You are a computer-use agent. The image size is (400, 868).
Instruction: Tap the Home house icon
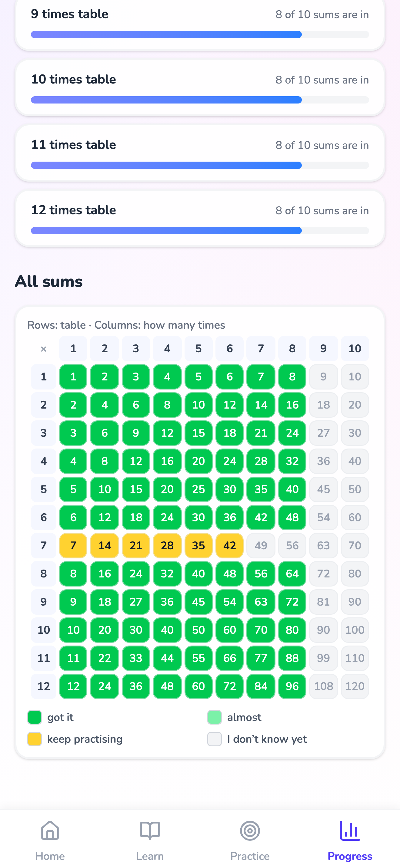(50, 830)
